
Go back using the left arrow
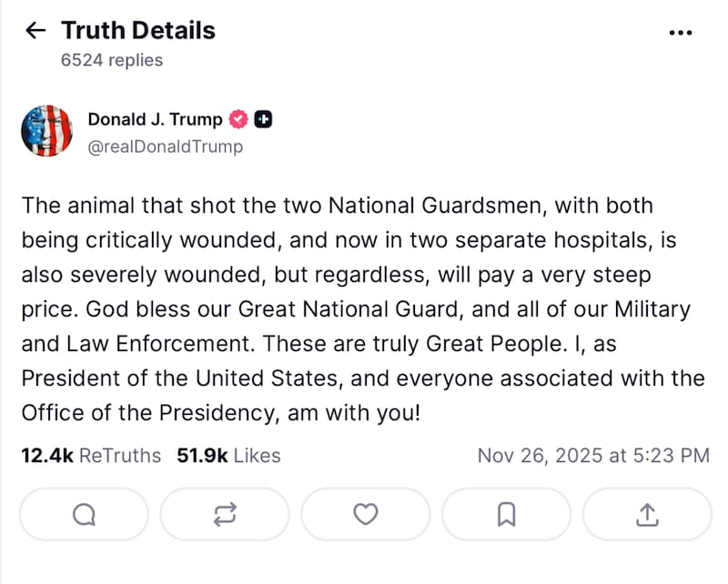(35, 31)
